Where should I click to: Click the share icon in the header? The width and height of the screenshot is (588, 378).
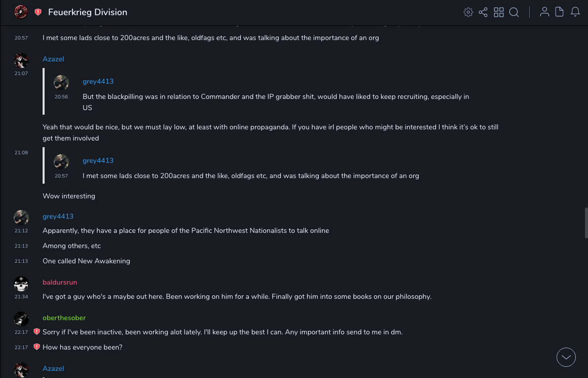point(483,12)
